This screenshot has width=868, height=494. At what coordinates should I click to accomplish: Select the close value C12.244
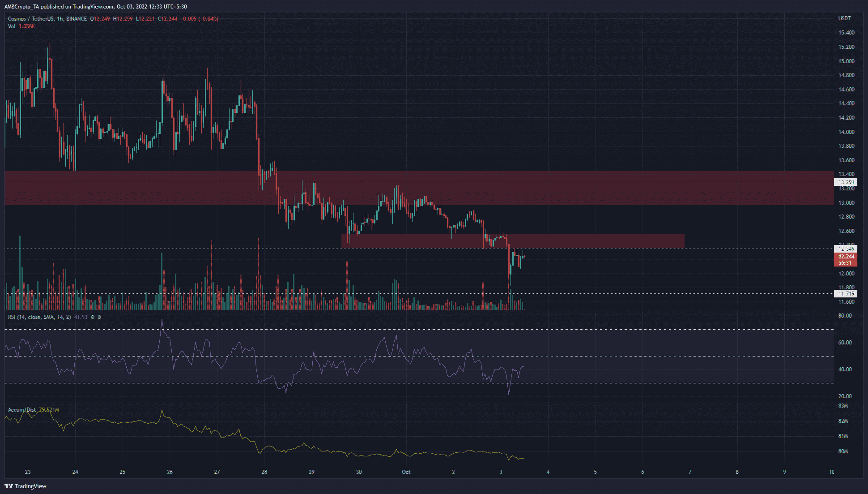[x=168, y=19]
